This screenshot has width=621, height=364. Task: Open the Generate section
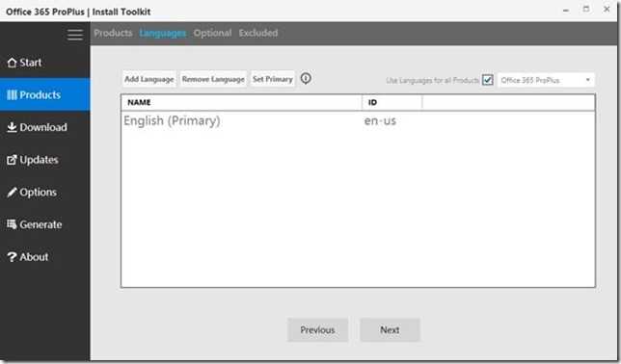coord(44,224)
